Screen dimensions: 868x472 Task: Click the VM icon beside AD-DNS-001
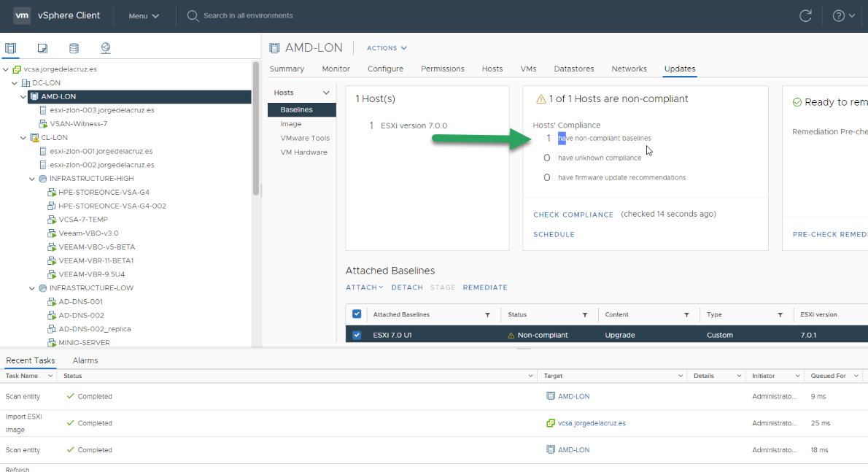pos(52,302)
